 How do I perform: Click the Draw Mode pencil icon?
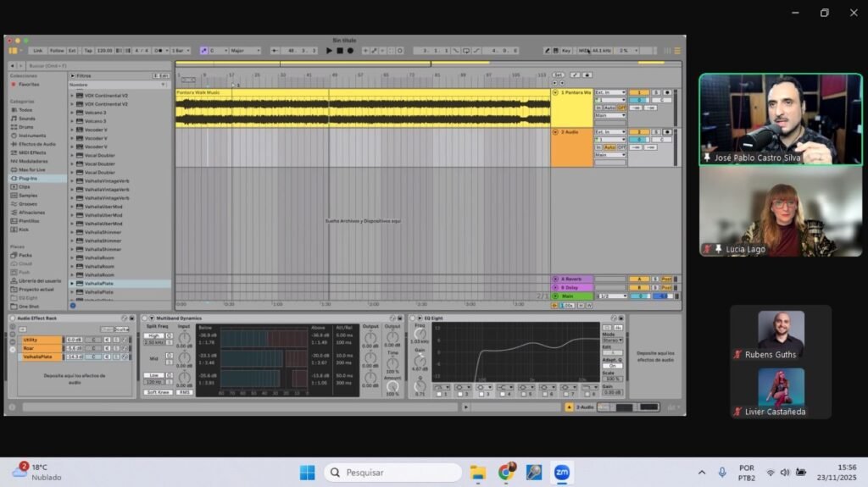[x=547, y=51]
